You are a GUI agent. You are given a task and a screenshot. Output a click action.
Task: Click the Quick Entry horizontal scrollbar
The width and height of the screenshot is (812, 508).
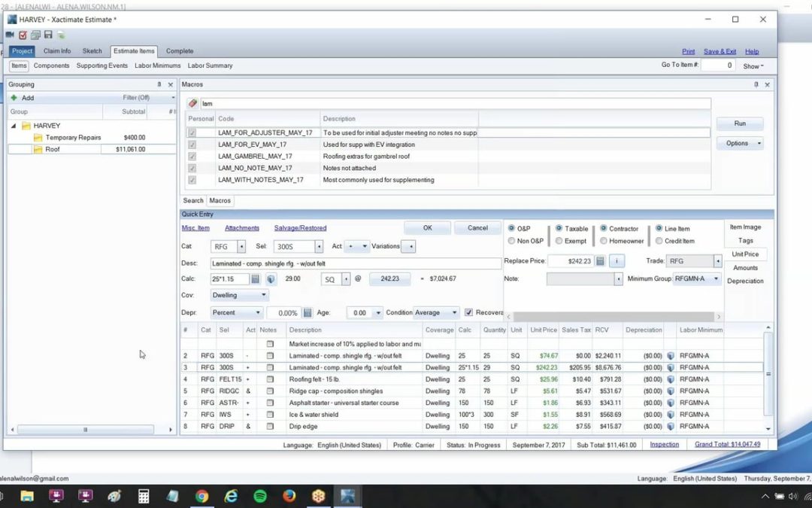tap(614, 317)
